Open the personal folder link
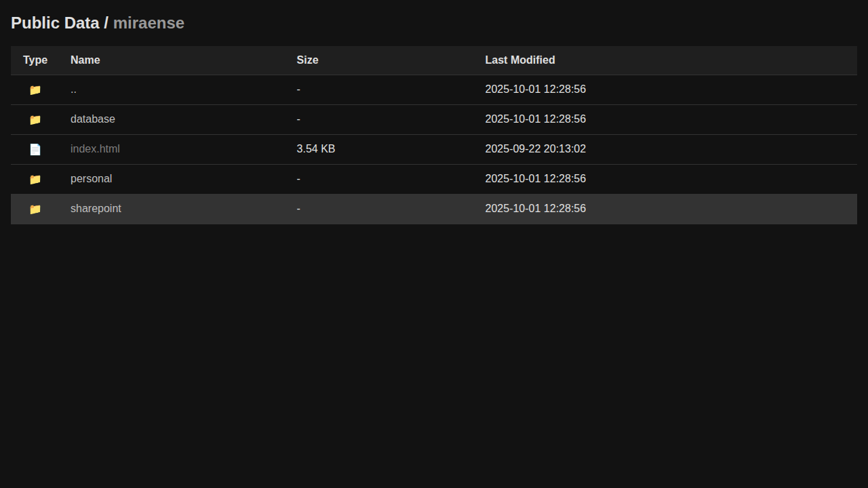The image size is (868, 488). coord(91,179)
